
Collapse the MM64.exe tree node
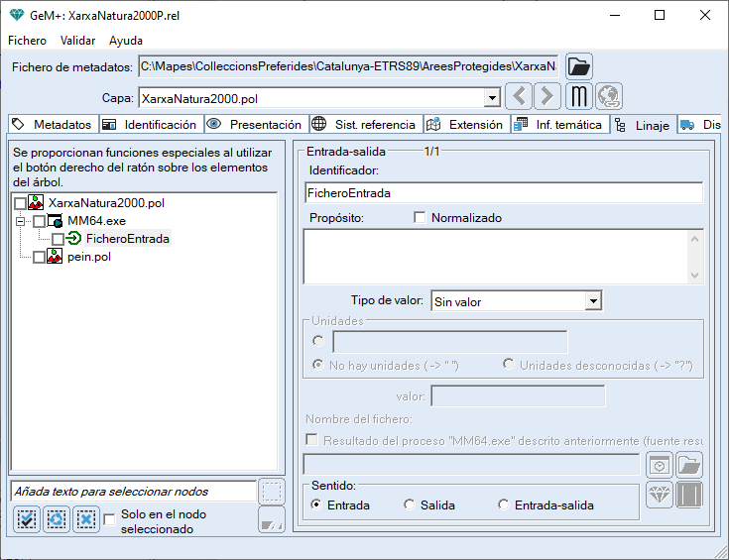(x=19, y=221)
